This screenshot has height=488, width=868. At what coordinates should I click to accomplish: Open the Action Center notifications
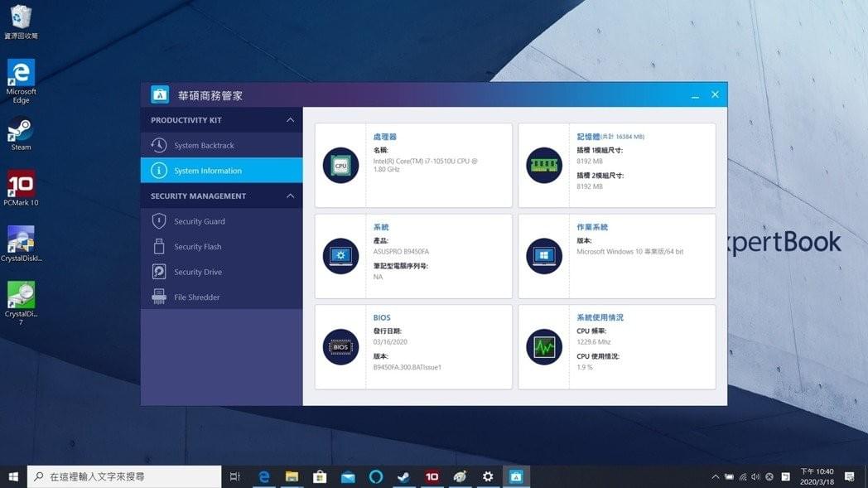point(849,476)
